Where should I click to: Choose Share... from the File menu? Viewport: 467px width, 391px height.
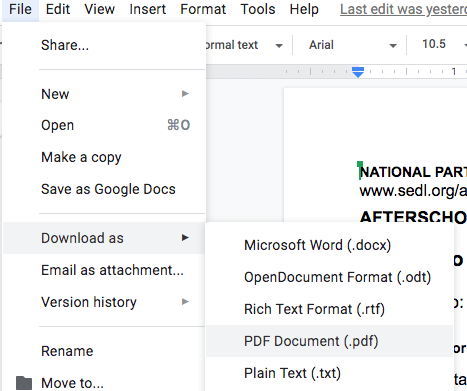104,45
